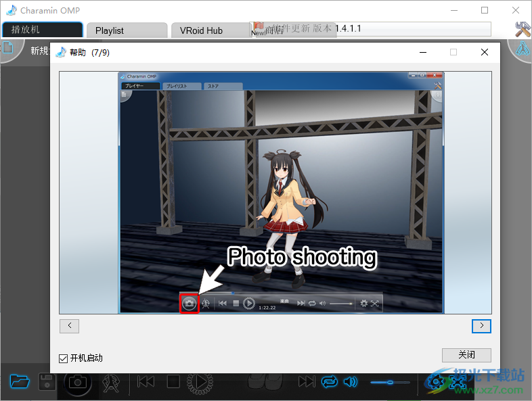Switch to the VRoid Hub tab
Image resolution: width=532 pixels, height=401 pixels.
[210, 30]
